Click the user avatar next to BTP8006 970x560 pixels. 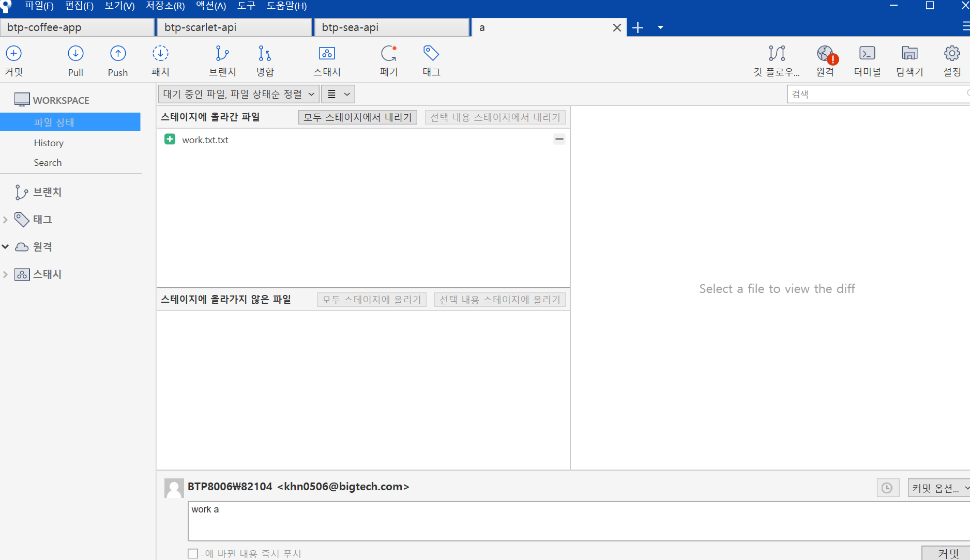point(174,488)
